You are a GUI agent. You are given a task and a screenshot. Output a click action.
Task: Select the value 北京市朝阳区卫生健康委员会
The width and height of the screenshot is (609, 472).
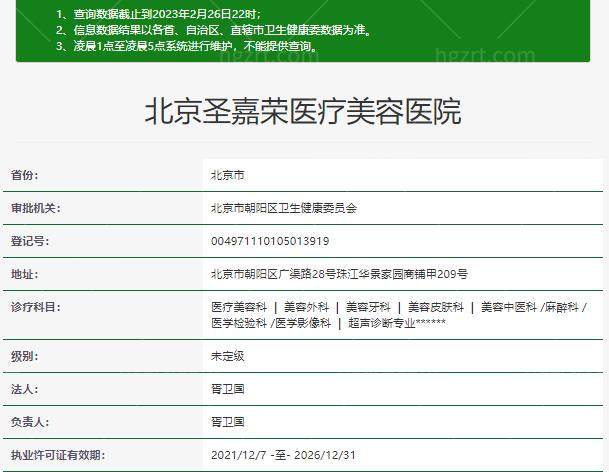pyautogui.click(x=284, y=209)
